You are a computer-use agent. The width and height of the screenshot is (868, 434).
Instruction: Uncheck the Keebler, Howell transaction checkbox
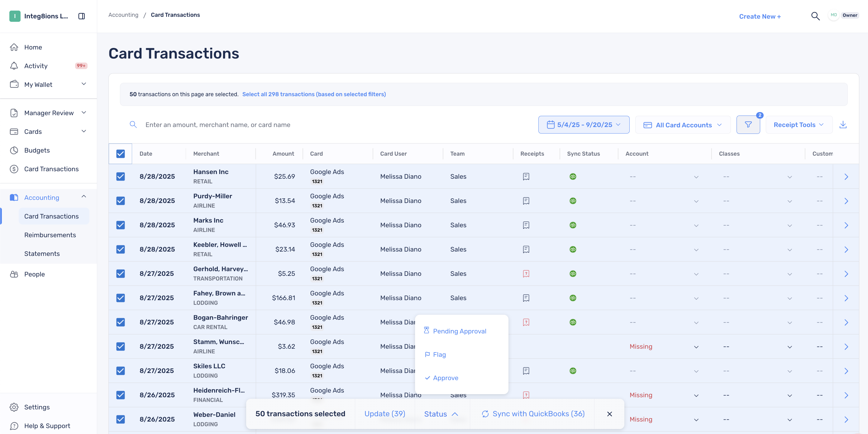120,249
